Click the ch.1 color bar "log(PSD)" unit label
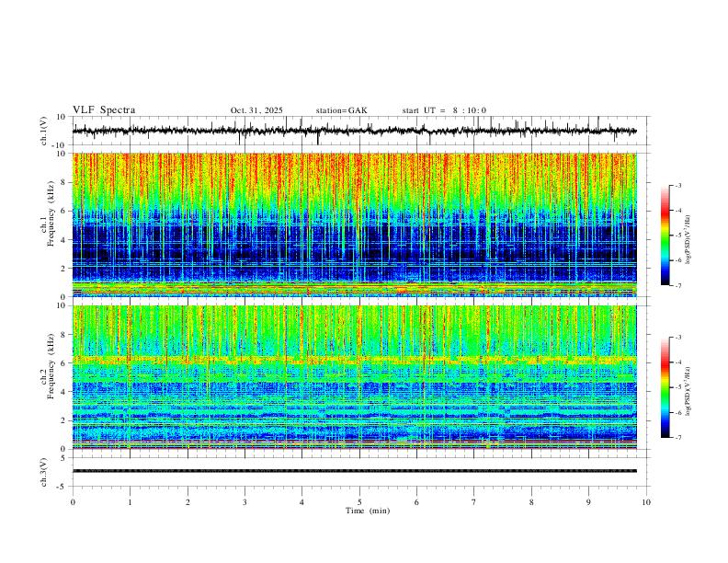 click(688, 239)
